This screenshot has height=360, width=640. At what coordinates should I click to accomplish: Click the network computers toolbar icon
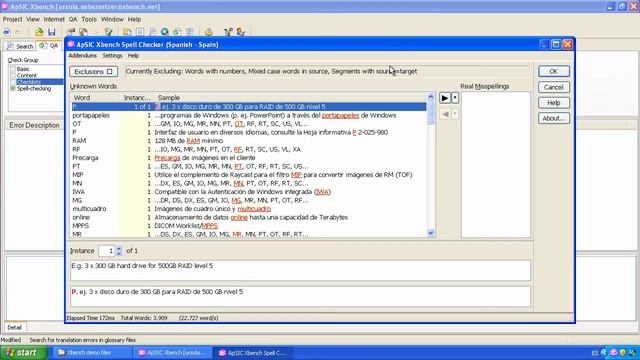click(228, 31)
